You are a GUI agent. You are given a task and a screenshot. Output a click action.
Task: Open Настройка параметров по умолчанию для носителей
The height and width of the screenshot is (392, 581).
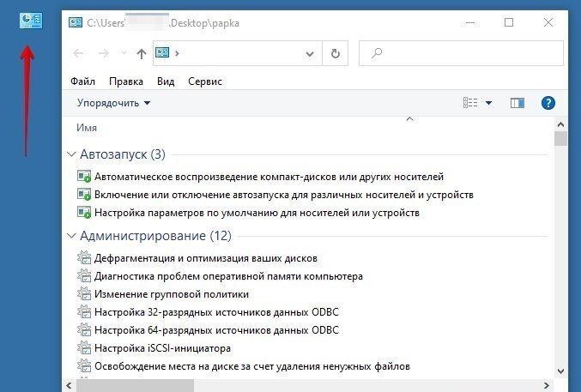(257, 213)
